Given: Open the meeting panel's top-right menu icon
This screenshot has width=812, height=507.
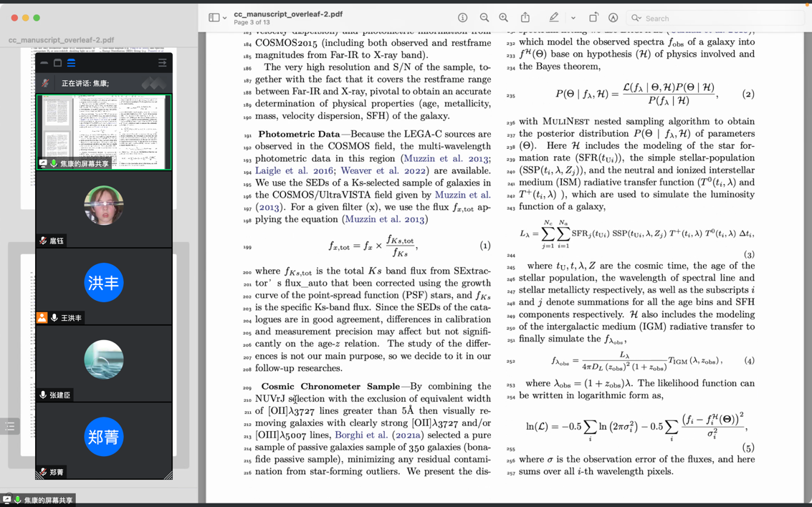Looking at the screenshot, I should (162, 63).
